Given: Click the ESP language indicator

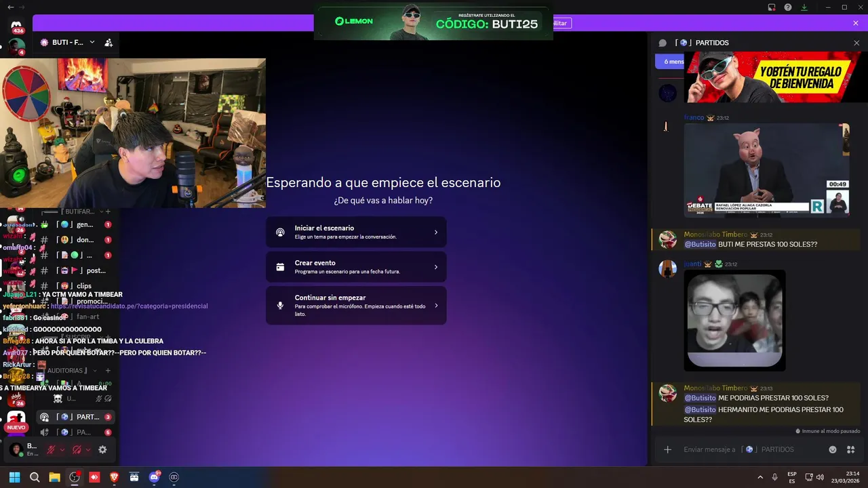Looking at the screenshot, I should click(792, 477).
